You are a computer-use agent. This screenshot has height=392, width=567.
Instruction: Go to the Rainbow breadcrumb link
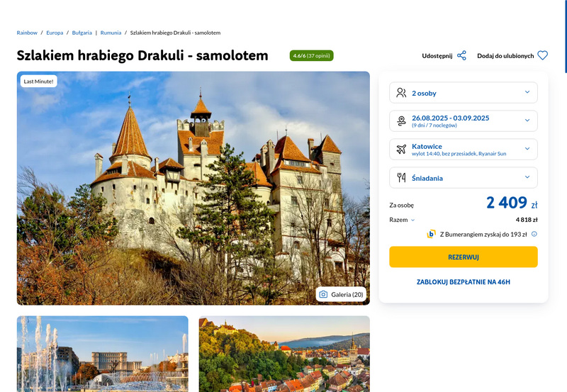tap(27, 33)
